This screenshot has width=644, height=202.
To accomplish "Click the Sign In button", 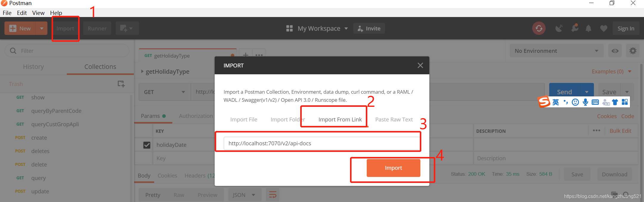I will (x=626, y=28).
